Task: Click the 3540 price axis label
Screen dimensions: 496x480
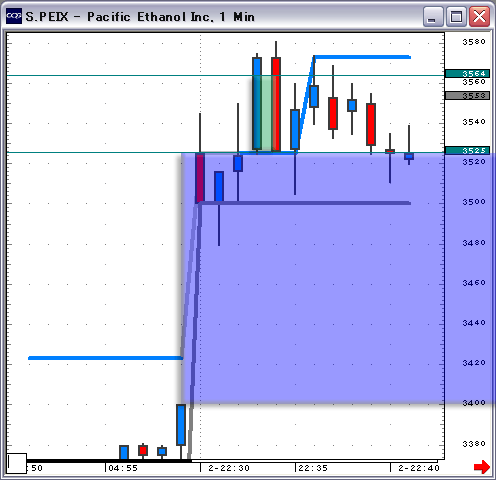Action: (x=474, y=122)
